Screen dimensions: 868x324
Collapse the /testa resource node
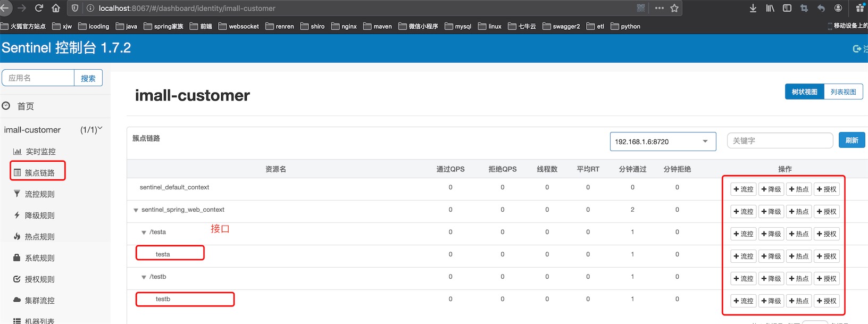click(144, 232)
